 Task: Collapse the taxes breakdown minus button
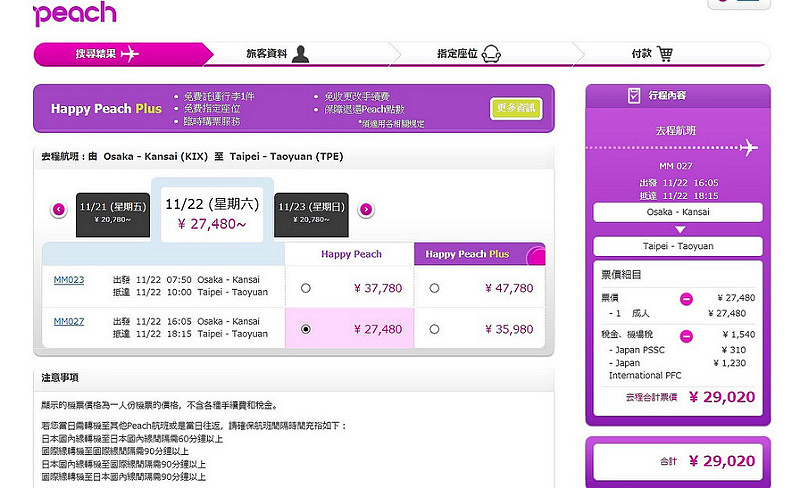(x=686, y=336)
